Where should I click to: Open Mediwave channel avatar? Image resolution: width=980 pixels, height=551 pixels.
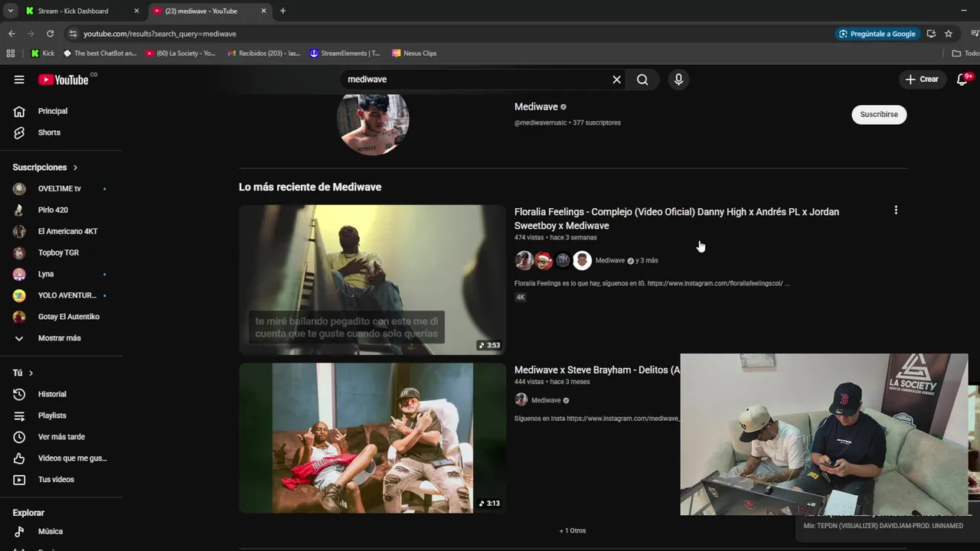(373, 122)
